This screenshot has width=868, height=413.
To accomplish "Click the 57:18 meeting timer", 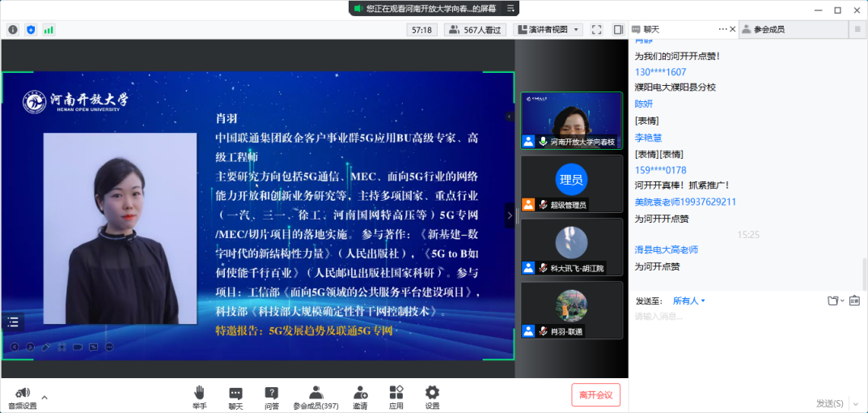I will tap(421, 30).
